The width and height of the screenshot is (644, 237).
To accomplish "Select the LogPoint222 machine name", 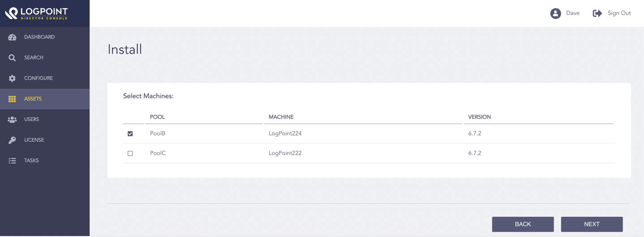I will point(285,153).
